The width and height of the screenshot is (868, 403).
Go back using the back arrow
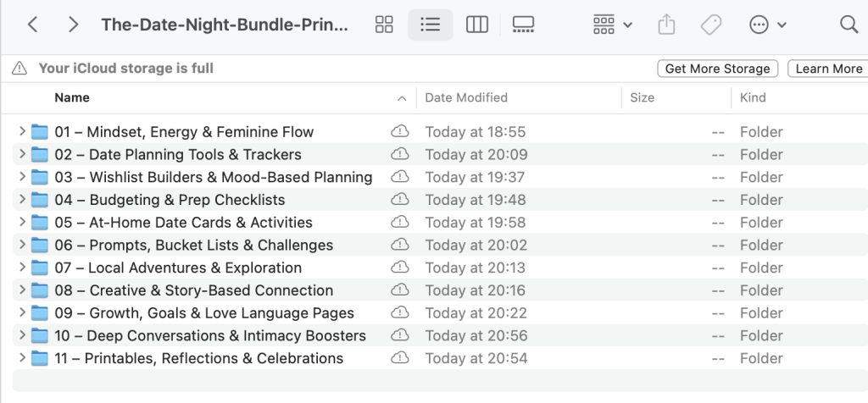(33, 25)
